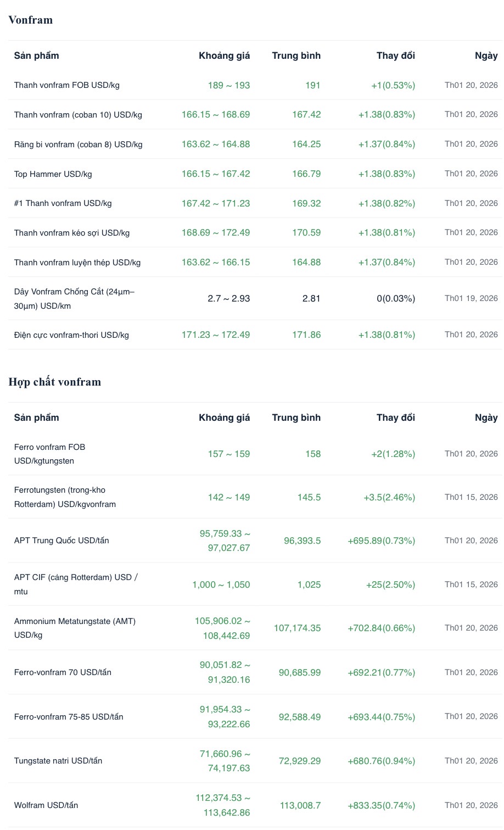The width and height of the screenshot is (504, 830).
Task: Select the Top Hammer USD/kg product
Action: click(x=53, y=174)
